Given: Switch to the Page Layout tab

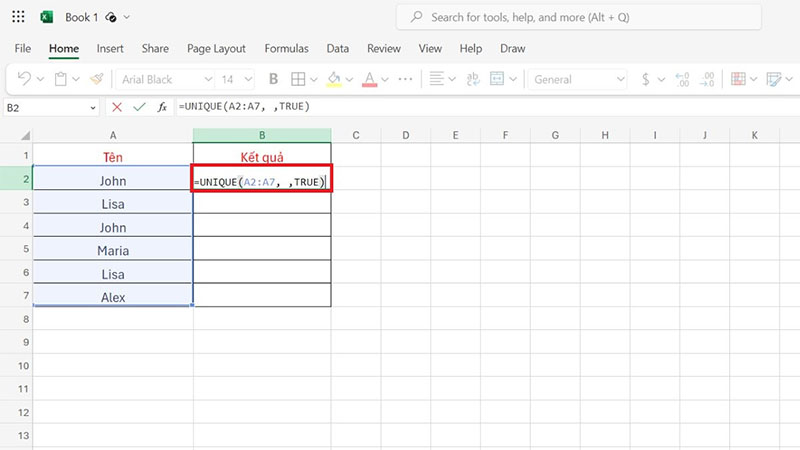Looking at the screenshot, I should [x=216, y=48].
